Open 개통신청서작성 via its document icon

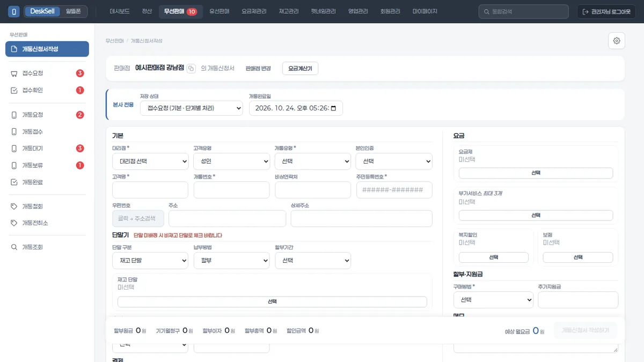[x=14, y=49]
